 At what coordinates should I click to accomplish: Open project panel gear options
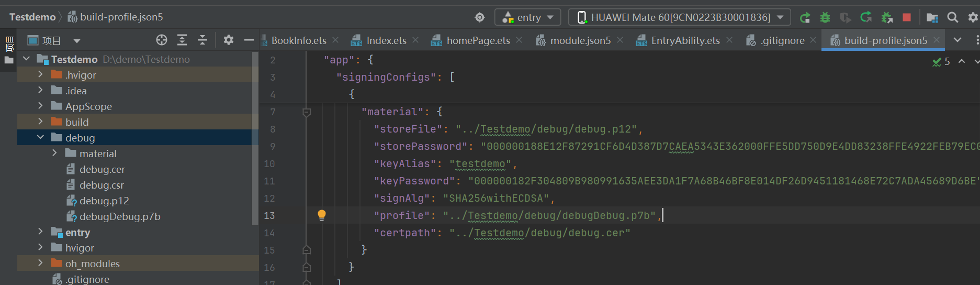[229, 40]
